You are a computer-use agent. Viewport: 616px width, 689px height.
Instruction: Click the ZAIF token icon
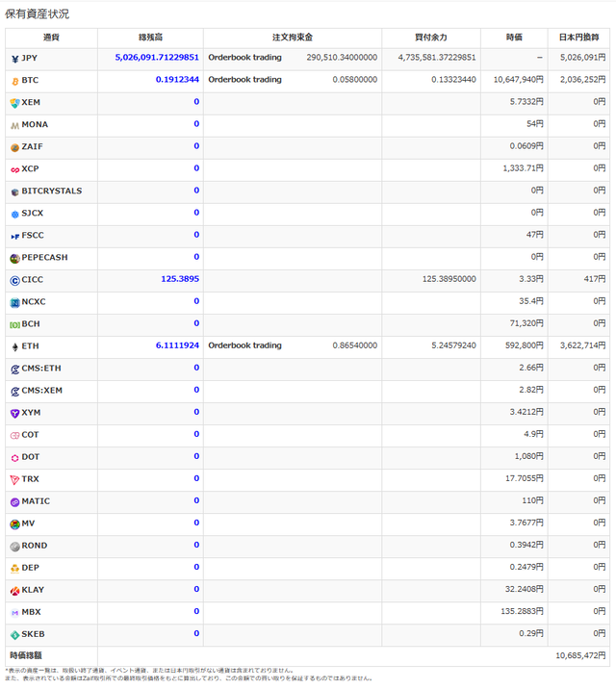click(x=15, y=147)
